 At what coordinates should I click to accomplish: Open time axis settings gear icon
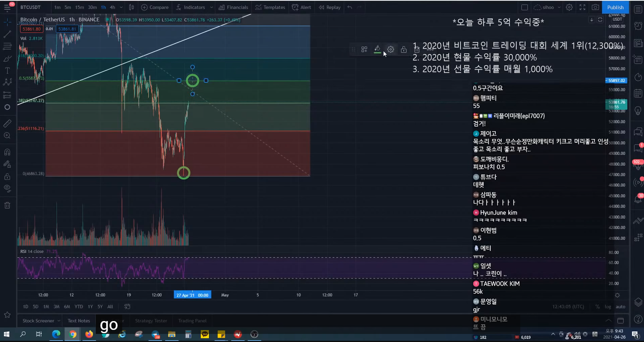[617, 295]
